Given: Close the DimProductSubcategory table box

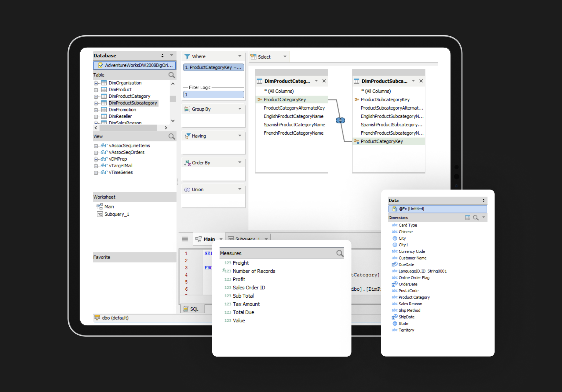Looking at the screenshot, I should click(x=421, y=81).
